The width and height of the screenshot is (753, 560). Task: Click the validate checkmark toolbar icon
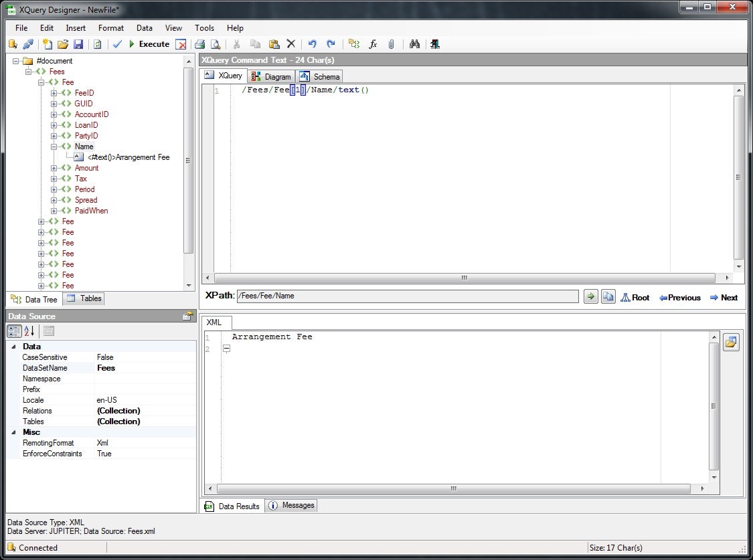[115, 44]
